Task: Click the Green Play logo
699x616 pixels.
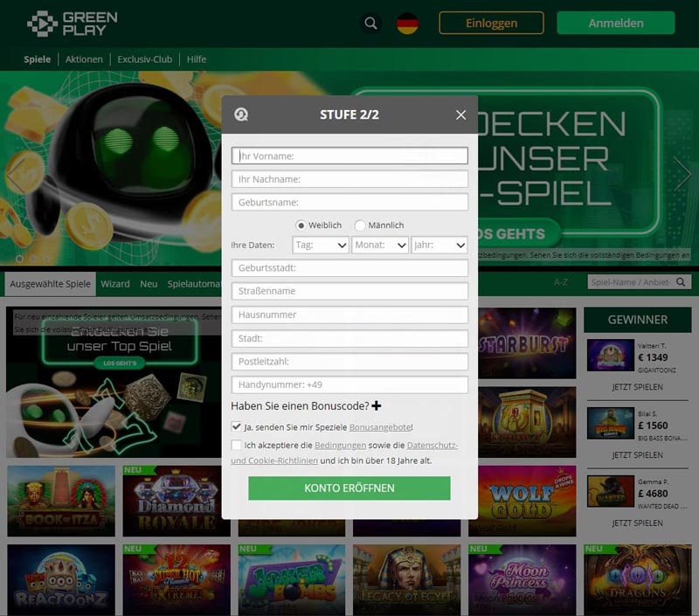Action: 73,24
